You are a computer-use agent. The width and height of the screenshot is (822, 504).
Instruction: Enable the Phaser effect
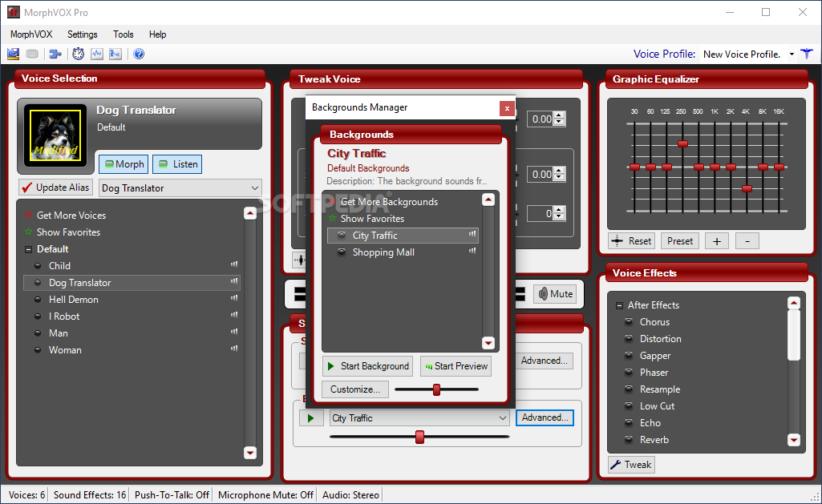point(629,372)
